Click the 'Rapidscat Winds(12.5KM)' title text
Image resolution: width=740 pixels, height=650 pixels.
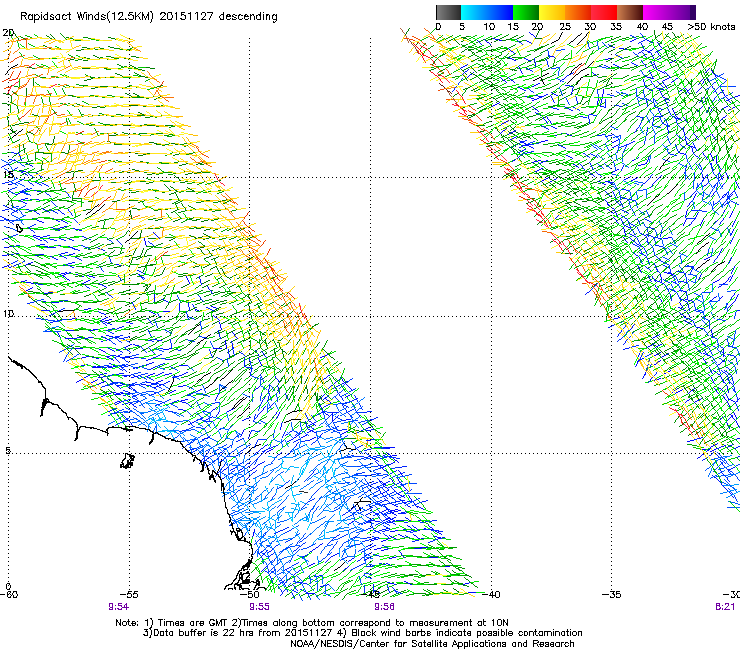pos(86,16)
